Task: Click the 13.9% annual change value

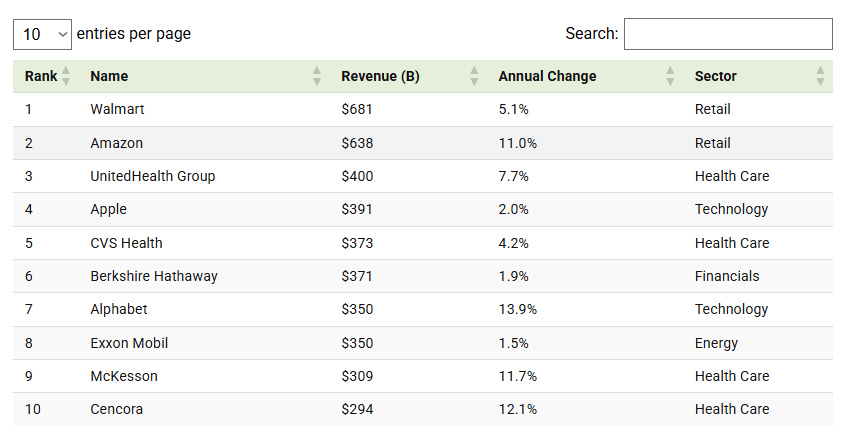Action: tap(517, 310)
